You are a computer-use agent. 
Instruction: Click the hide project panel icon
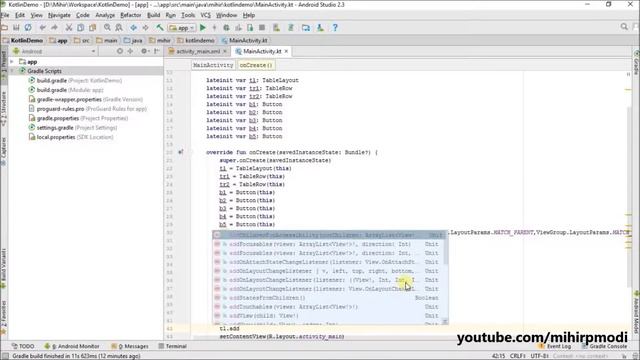tap(157, 51)
